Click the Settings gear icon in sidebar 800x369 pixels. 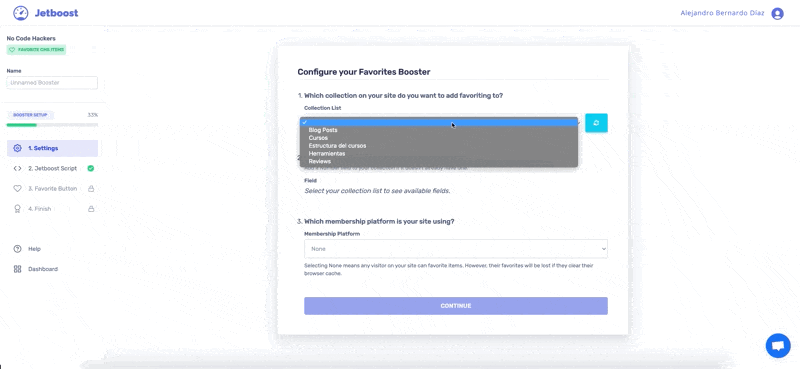17,148
